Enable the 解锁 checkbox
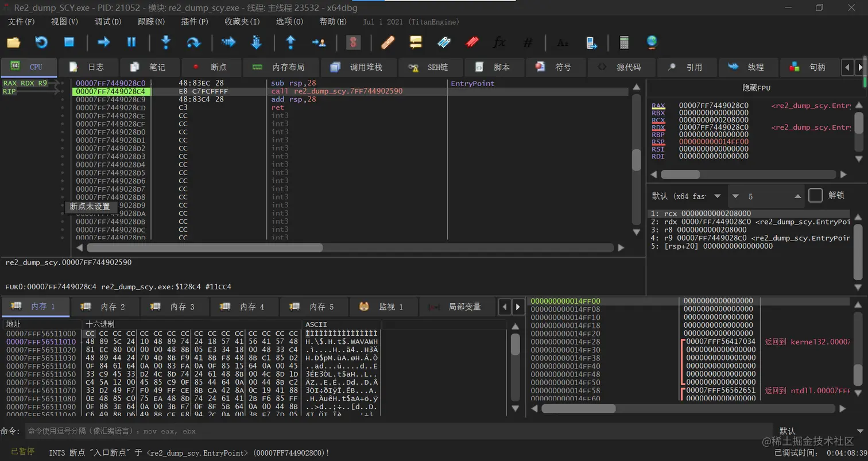 pos(815,196)
